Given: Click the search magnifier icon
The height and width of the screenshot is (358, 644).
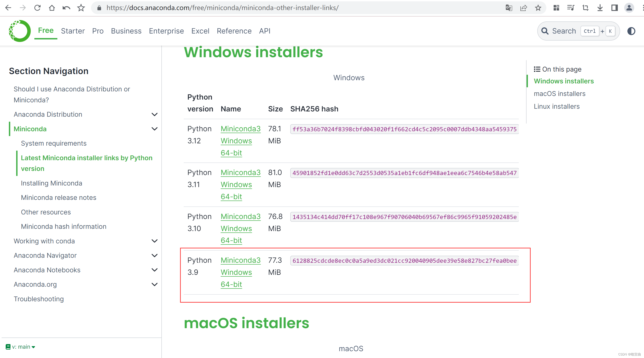Looking at the screenshot, I should (545, 31).
